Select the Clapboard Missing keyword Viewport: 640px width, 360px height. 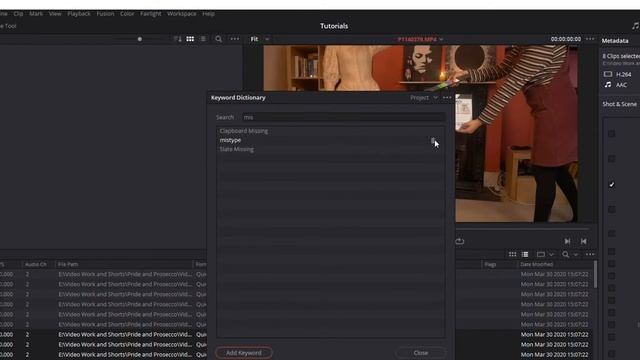[x=244, y=131]
